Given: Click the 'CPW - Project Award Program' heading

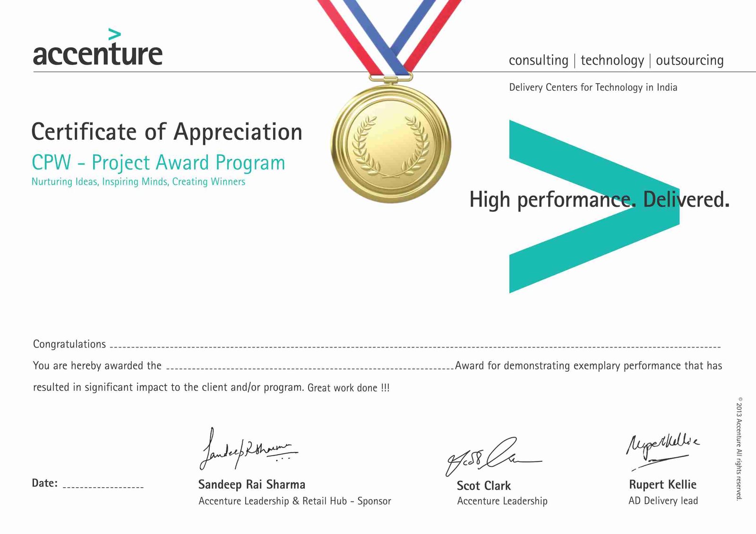Looking at the screenshot, I should tap(158, 162).
